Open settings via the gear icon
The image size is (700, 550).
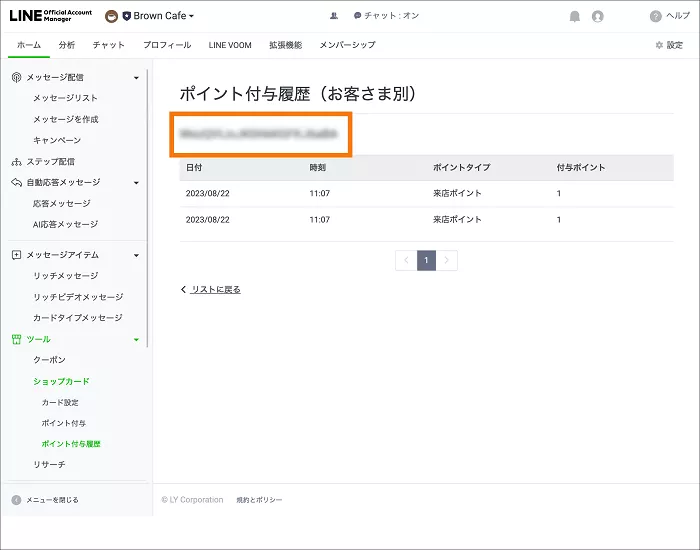[x=659, y=45]
